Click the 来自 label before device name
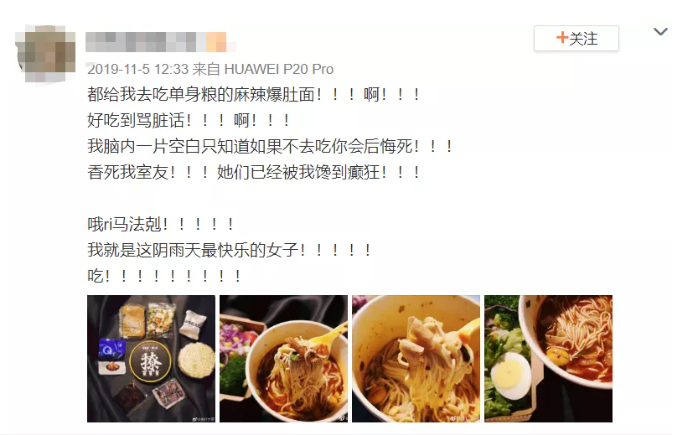The image size is (682, 435). 206,69
